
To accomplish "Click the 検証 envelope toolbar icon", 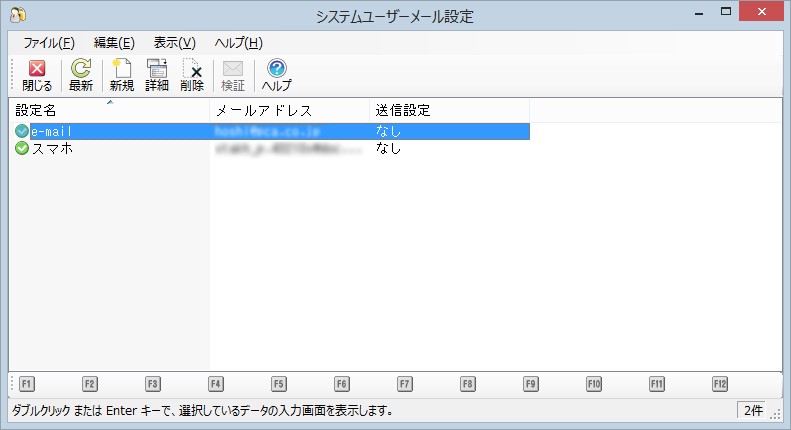I will coord(232,70).
